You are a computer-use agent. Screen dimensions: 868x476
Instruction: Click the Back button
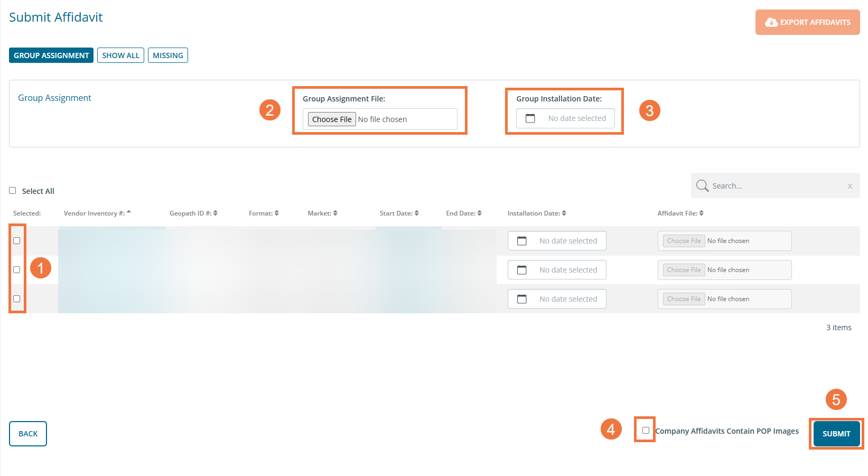[28, 434]
